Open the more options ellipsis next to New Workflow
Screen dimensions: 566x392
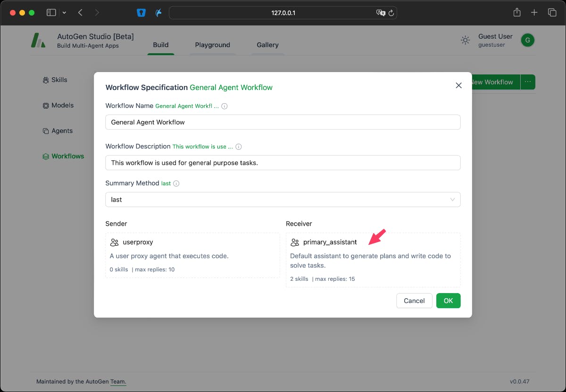click(528, 82)
